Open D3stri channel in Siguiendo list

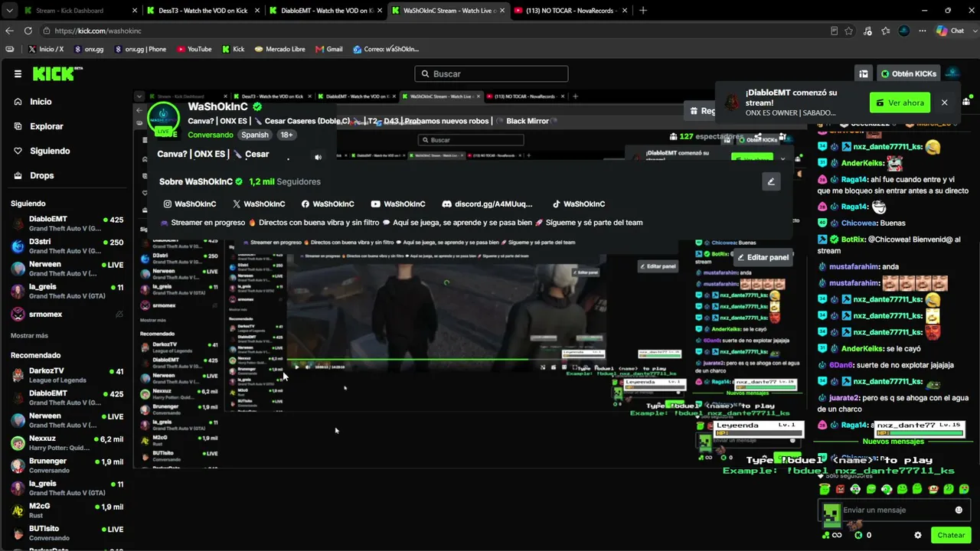(x=67, y=246)
